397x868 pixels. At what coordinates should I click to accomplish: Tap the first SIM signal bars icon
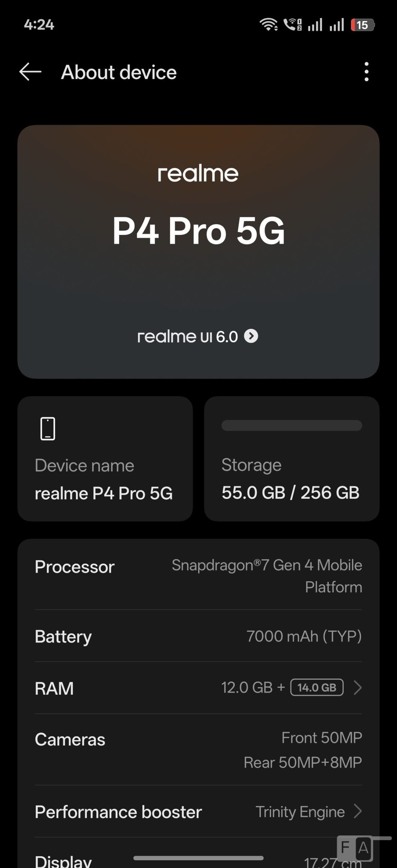tap(315, 25)
